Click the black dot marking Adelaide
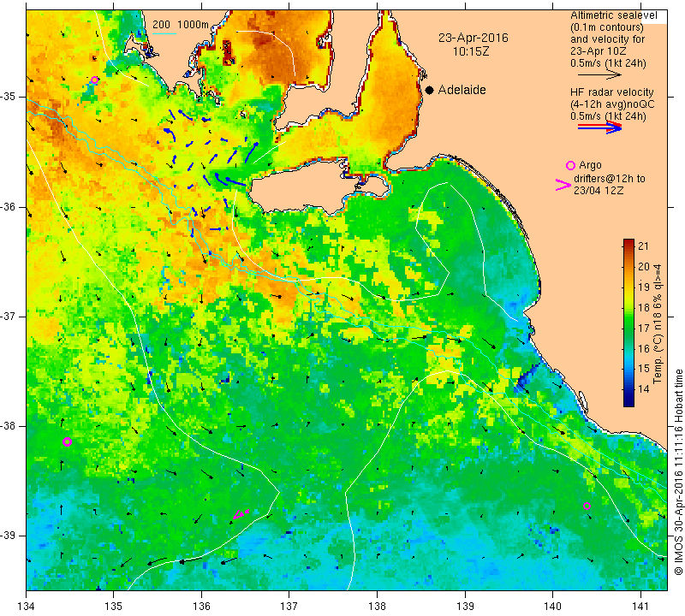This screenshot has width=685, height=616. coord(430,90)
